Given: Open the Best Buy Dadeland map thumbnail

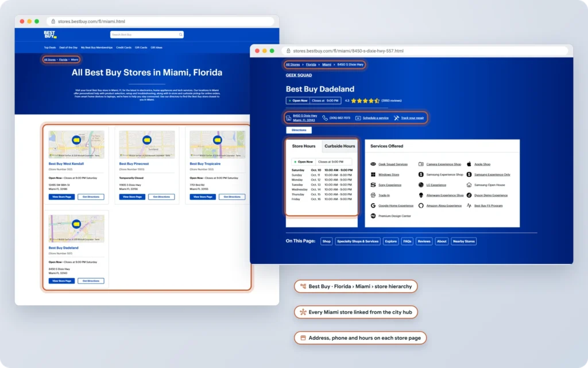Looking at the screenshot, I should [76, 228].
